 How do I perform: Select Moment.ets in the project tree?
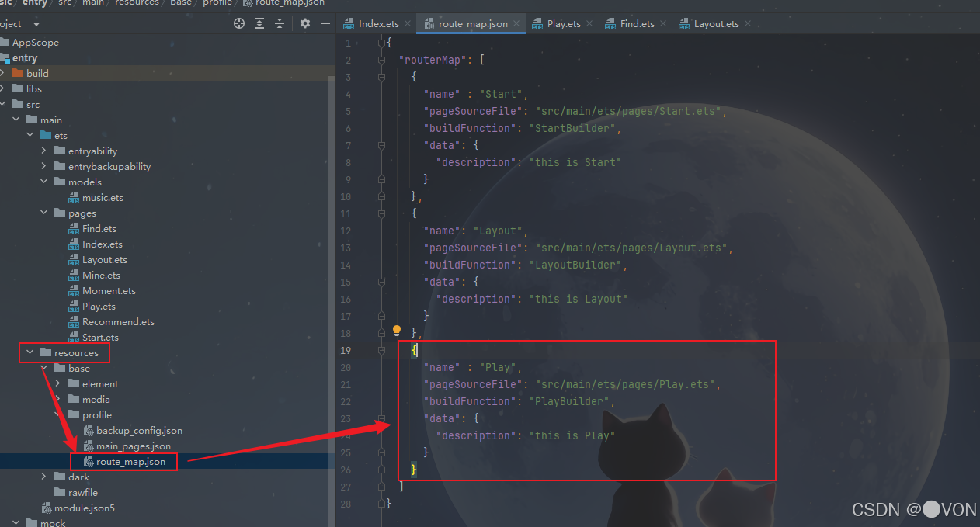(109, 290)
